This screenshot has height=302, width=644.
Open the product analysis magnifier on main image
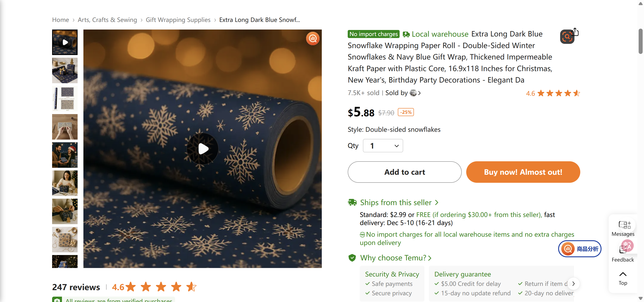pos(313,38)
